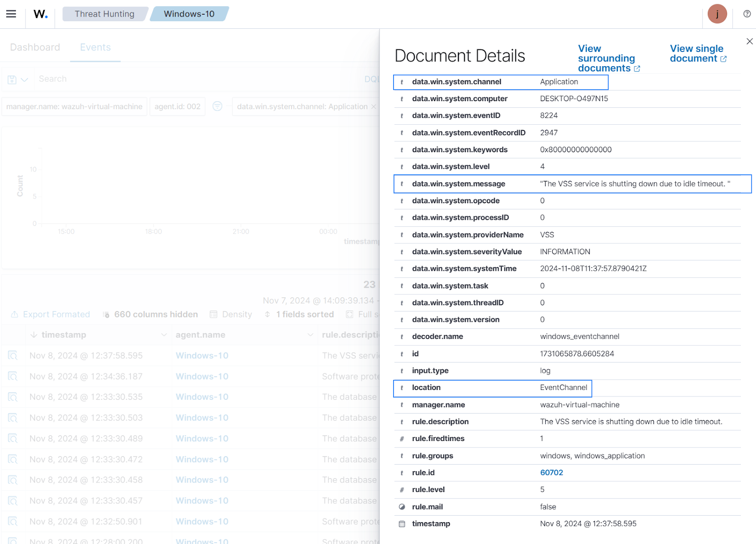The height and width of the screenshot is (544, 756).
Task: Inspect event at 12:33:30.503
Action: coord(13,418)
